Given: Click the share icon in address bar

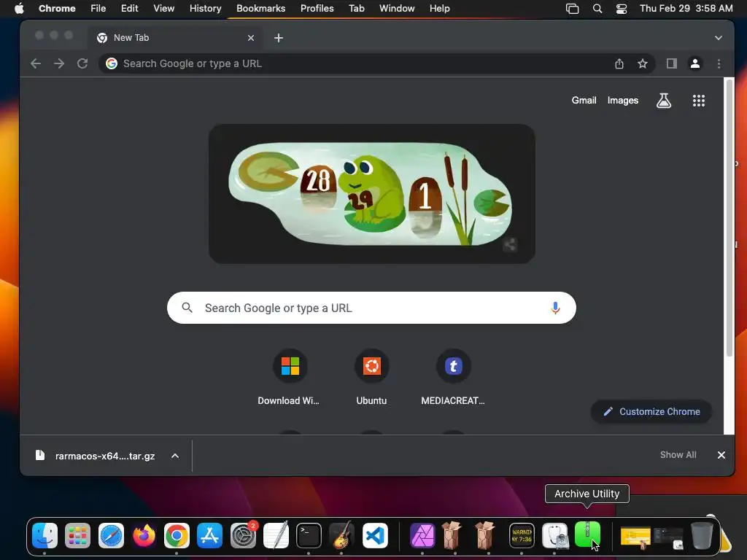Looking at the screenshot, I should pos(619,63).
